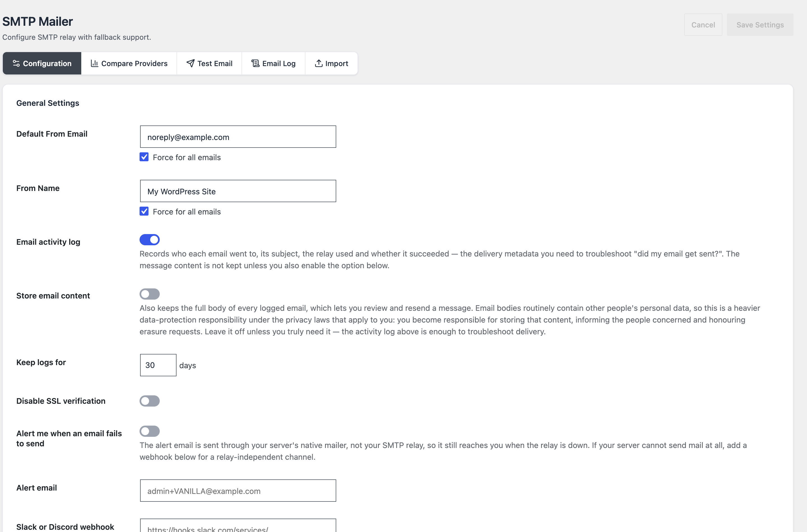
Task: Click the SMTP Mailer page title
Action: click(38, 21)
